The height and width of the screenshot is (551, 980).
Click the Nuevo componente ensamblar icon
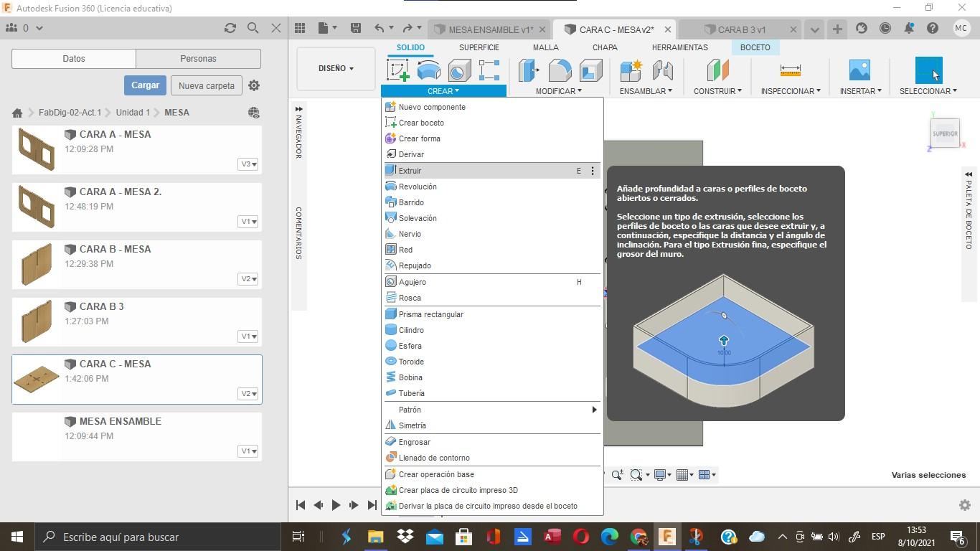[631, 70]
